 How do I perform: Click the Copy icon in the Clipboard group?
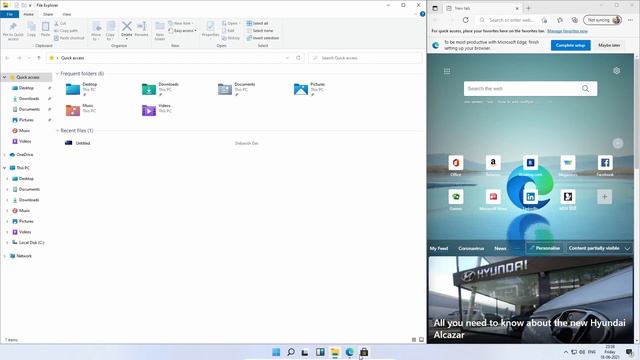click(31, 27)
